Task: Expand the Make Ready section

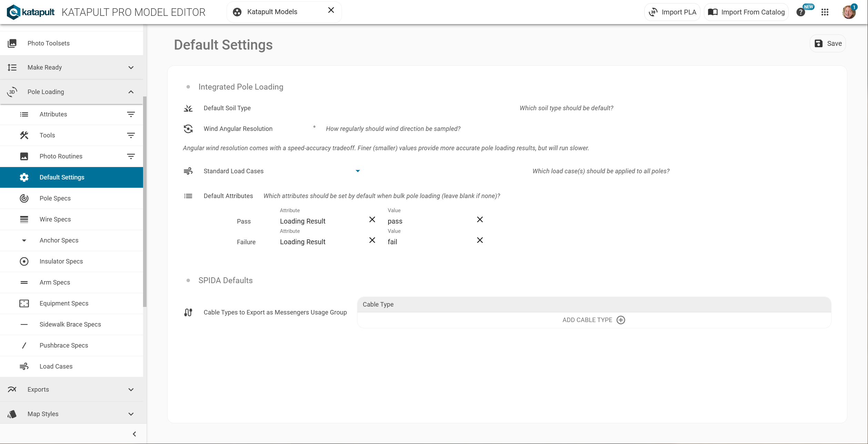Action: tap(131, 68)
